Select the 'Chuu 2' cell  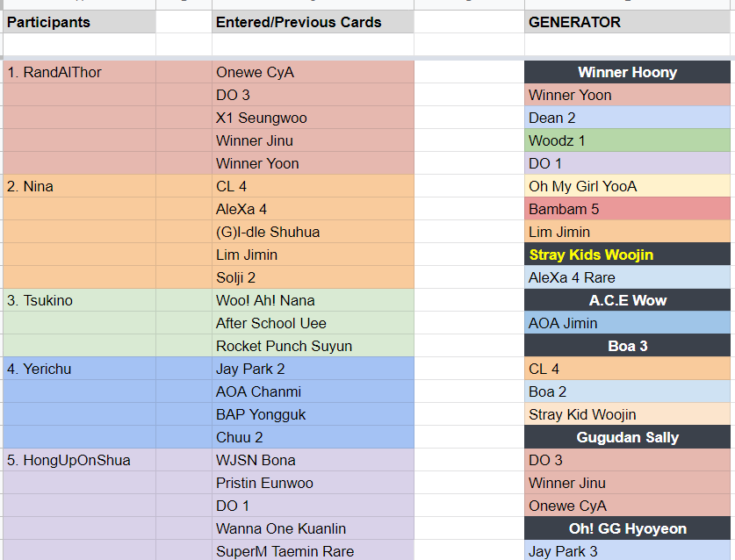pyautogui.click(x=313, y=437)
